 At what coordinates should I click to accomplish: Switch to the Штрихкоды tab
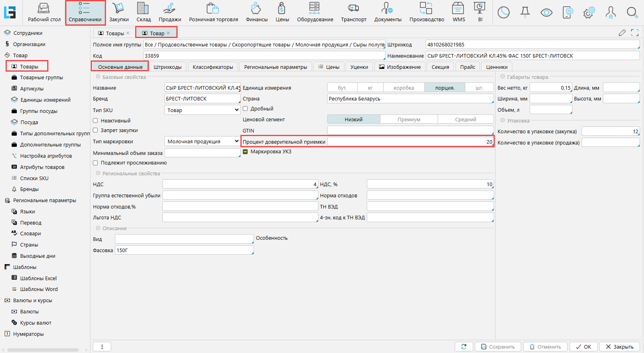tap(168, 67)
